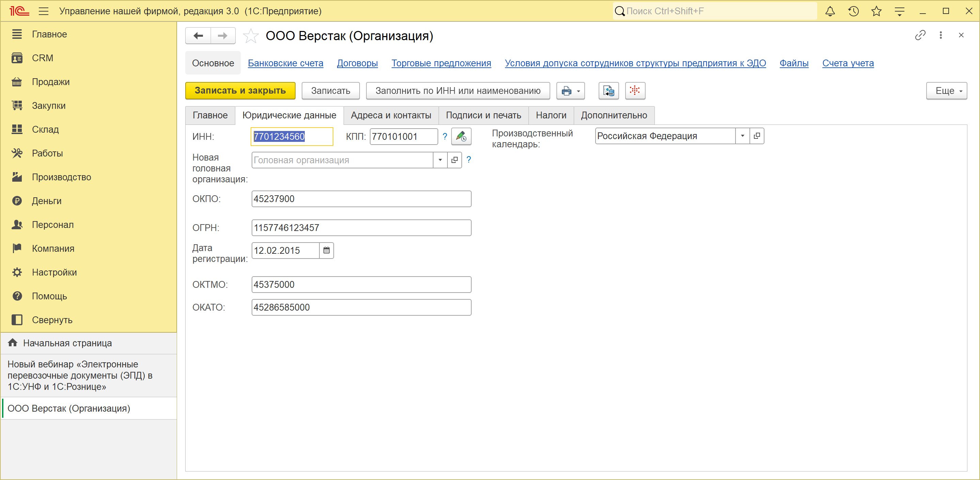Click the Записать button
Image resolution: width=980 pixels, height=480 pixels.
331,91
